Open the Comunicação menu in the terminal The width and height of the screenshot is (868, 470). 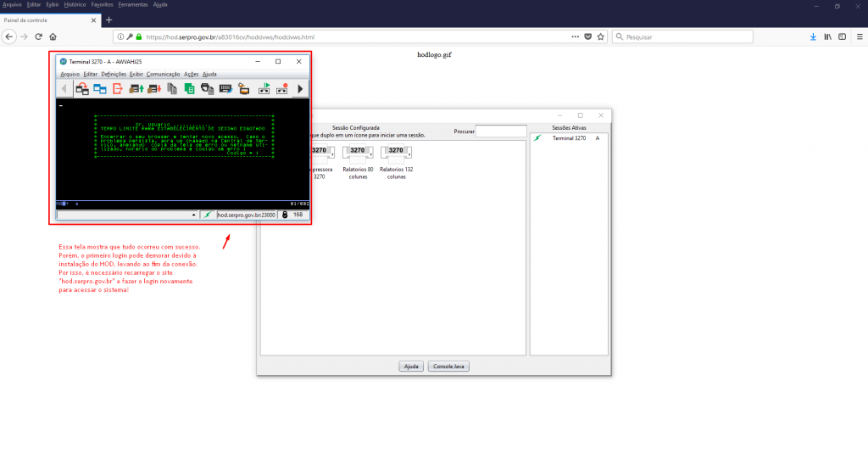coord(163,75)
